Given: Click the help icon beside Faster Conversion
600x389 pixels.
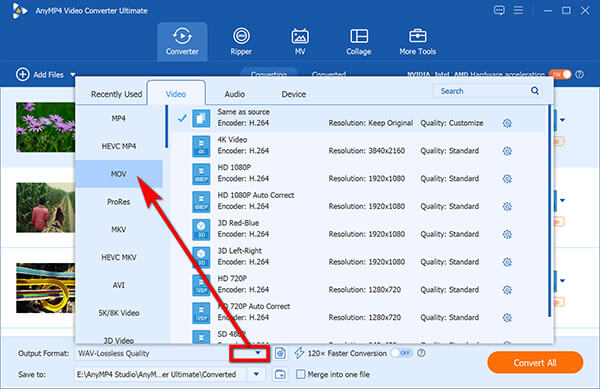Looking at the screenshot, I should pos(421,353).
